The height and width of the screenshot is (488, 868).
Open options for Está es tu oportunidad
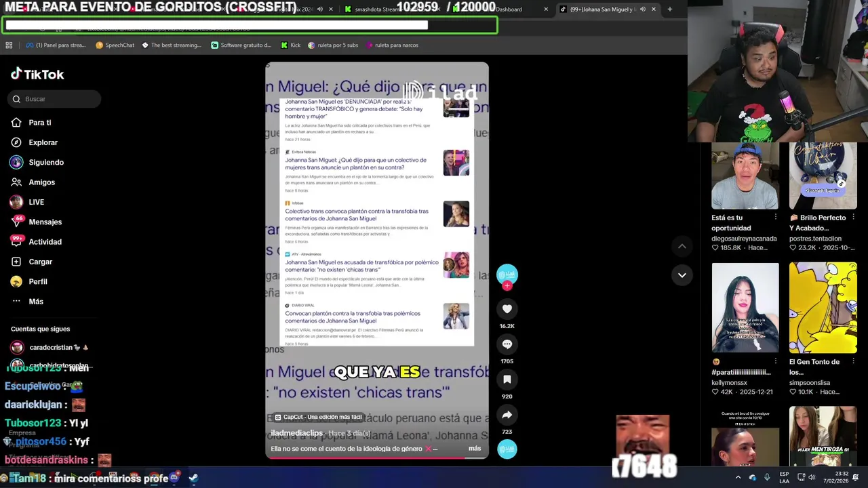click(x=776, y=218)
